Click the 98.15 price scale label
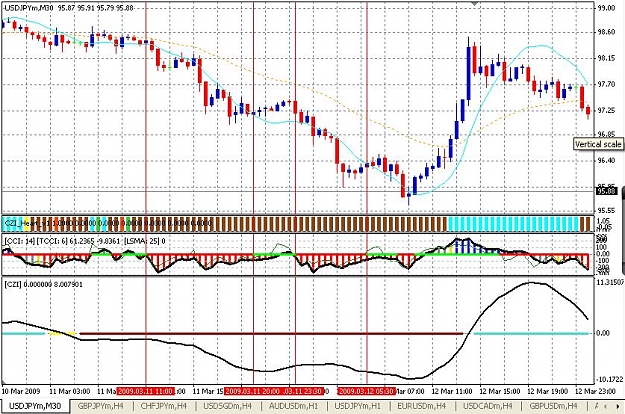625x414 pixels. [607, 59]
